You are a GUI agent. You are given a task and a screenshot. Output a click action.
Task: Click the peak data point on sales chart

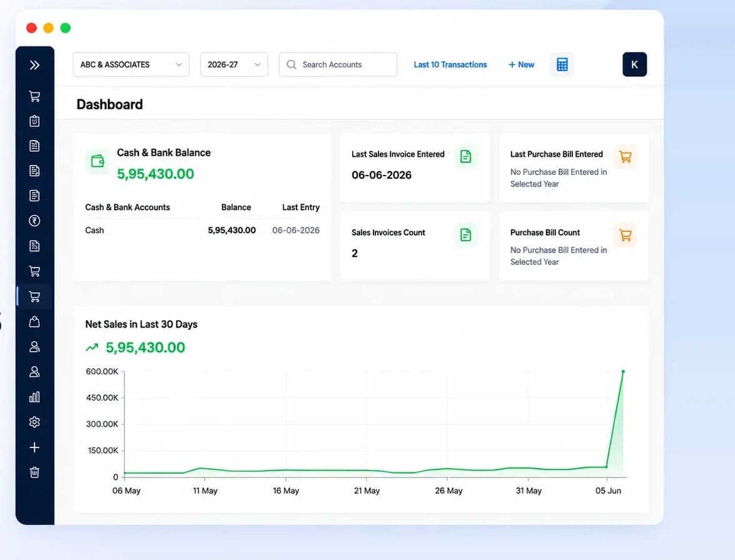click(x=623, y=371)
